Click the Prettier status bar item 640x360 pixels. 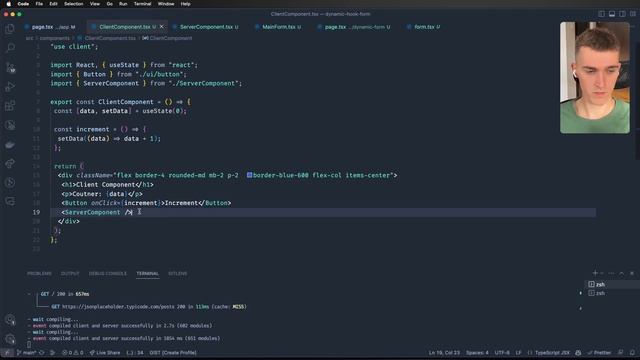[599, 353]
